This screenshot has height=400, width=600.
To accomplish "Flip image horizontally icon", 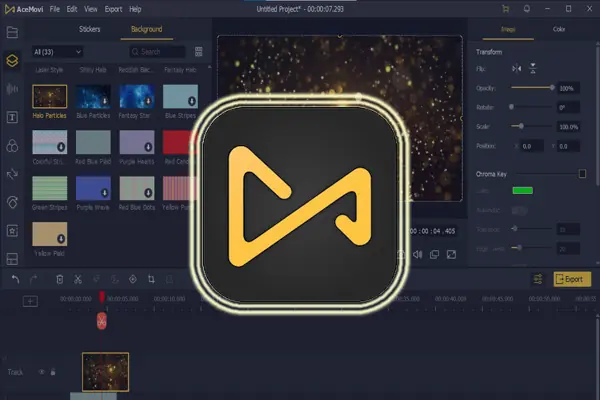I will coord(517,69).
